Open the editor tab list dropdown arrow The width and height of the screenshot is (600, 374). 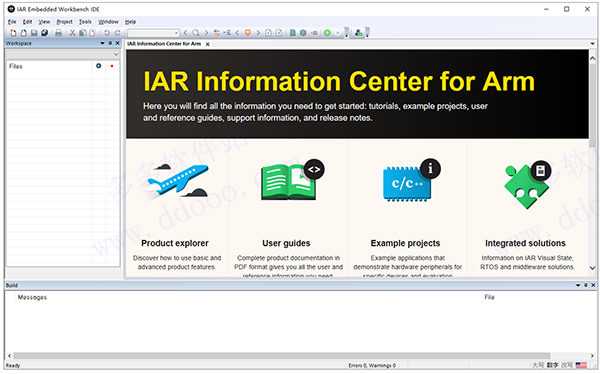(x=592, y=44)
